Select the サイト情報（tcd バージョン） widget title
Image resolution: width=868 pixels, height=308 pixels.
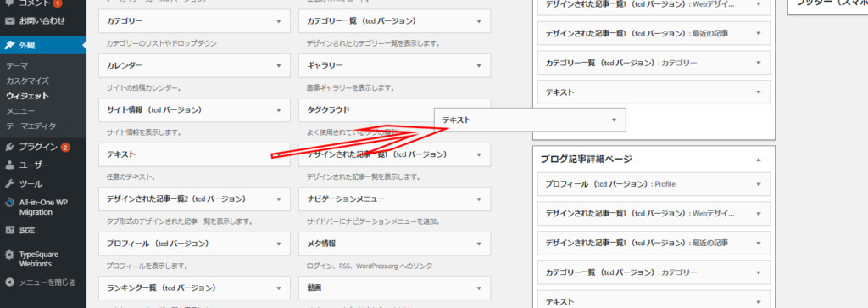[x=154, y=109]
